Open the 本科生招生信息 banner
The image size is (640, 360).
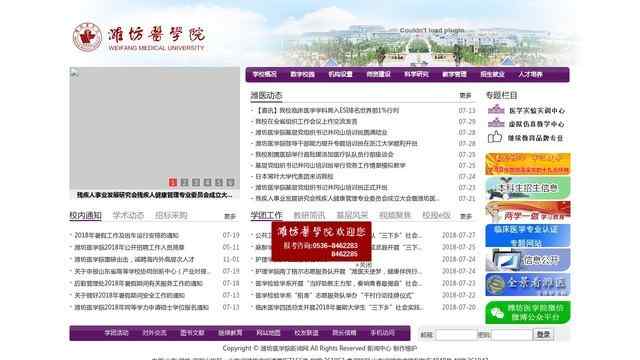(x=528, y=188)
